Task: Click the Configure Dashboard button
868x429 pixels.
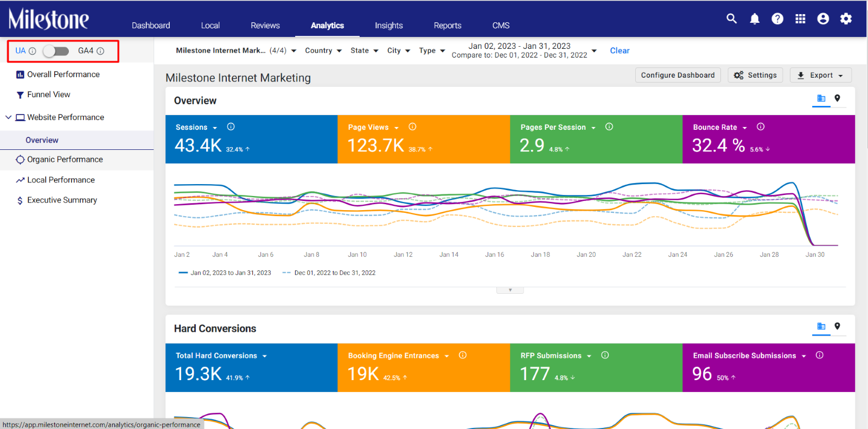Action: tap(678, 75)
